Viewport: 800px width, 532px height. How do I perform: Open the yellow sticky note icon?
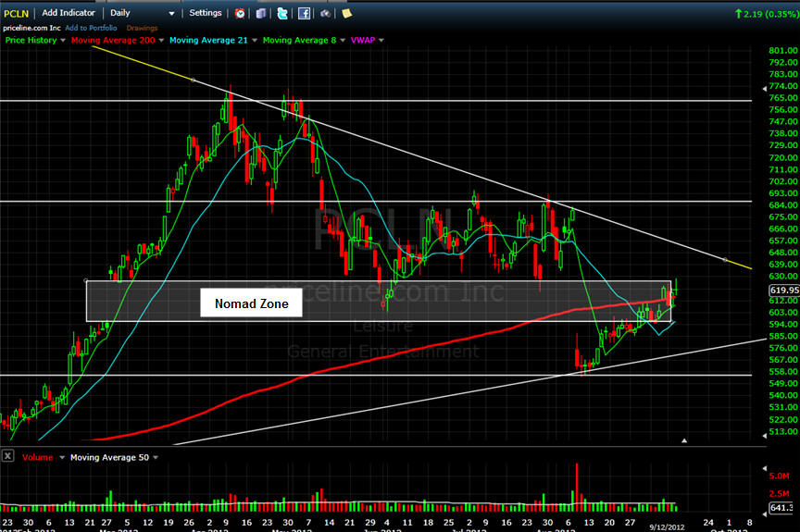(x=346, y=14)
